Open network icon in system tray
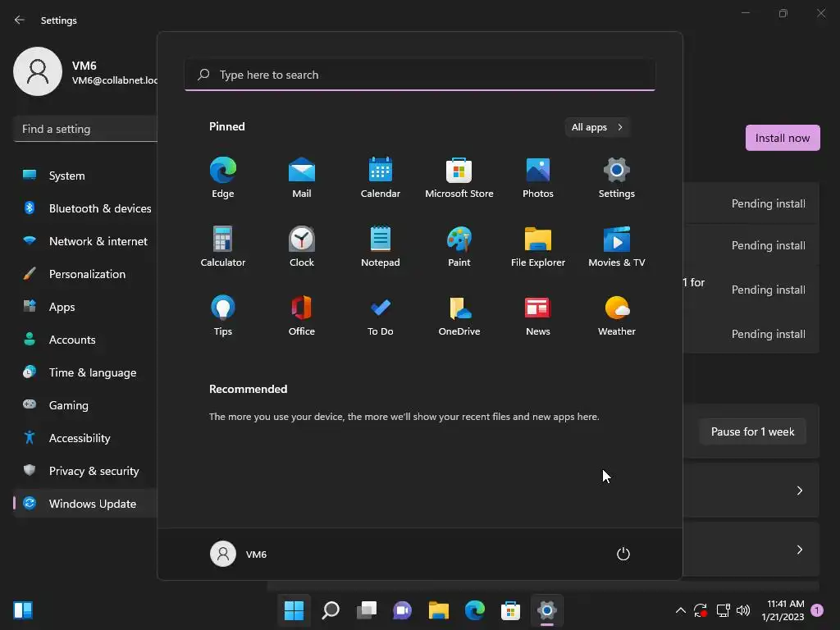 click(x=724, y=610)
